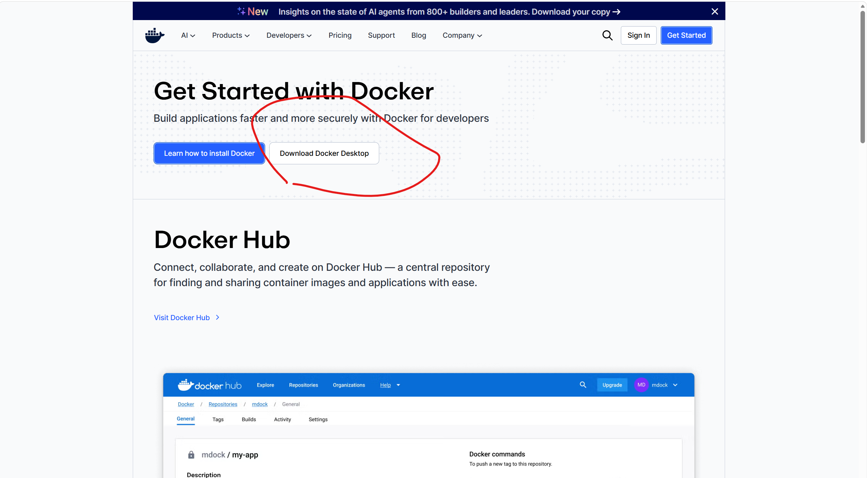Expand the AI menu dropdown
This screenshot has width=868, height=478.
click(188, 35)
